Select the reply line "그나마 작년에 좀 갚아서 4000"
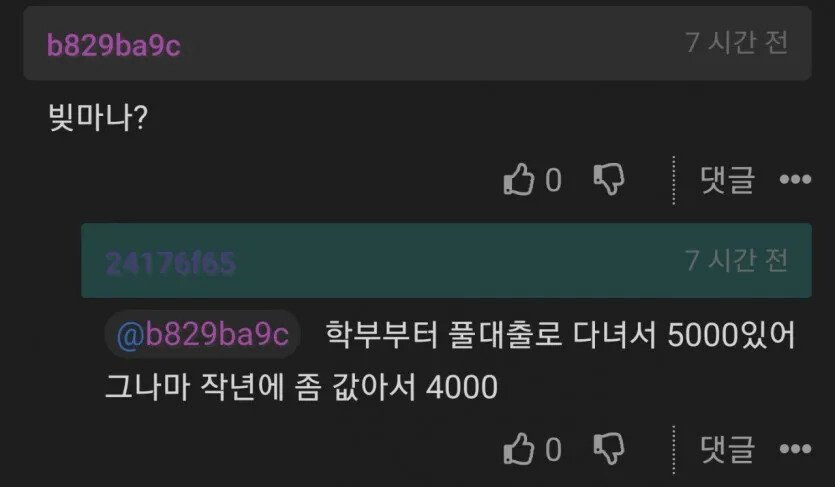The image size is (835, 487). [x=301, y=386]
